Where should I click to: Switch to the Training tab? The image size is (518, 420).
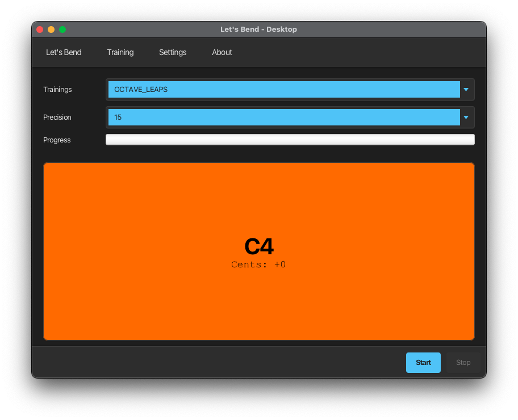[x=120, y=52]
